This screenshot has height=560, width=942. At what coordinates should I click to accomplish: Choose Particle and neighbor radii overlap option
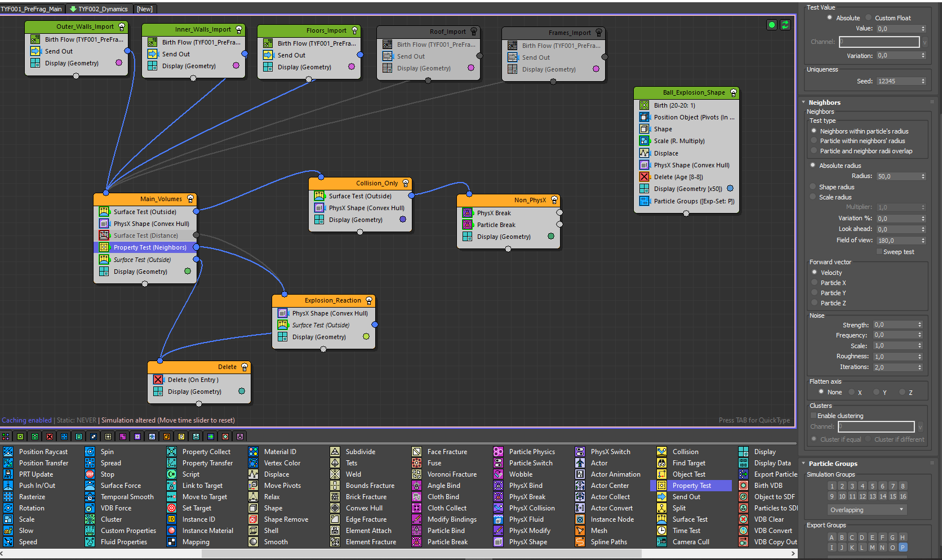tap(814, 150)
